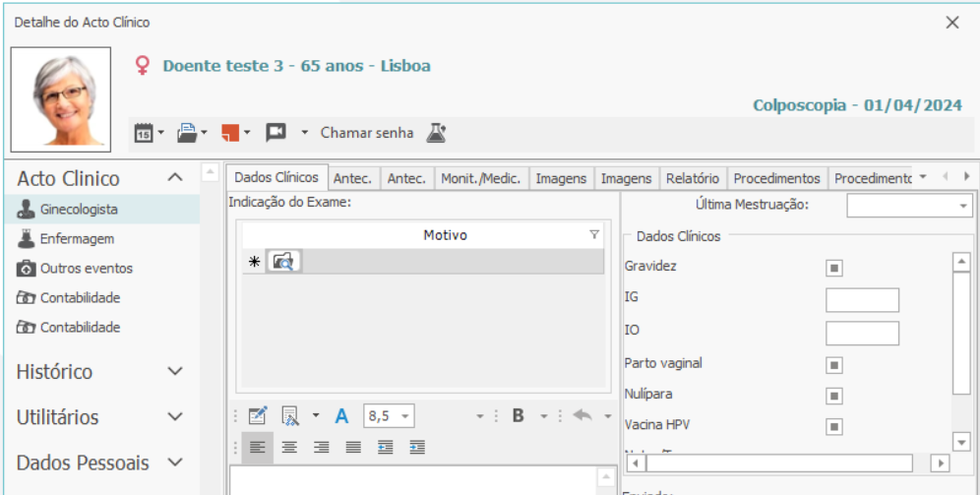Switch to the Relatório tab

692,178
